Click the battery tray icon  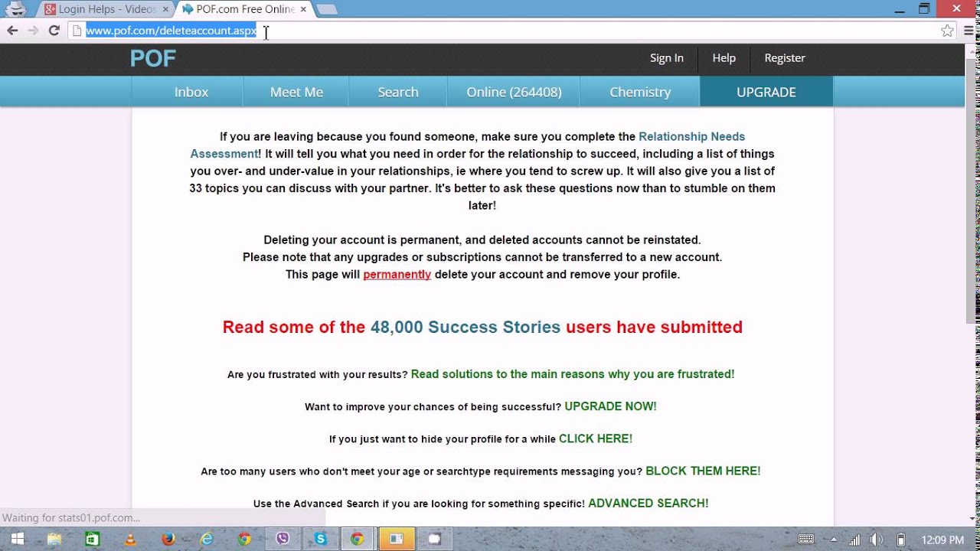coord(901,540)
